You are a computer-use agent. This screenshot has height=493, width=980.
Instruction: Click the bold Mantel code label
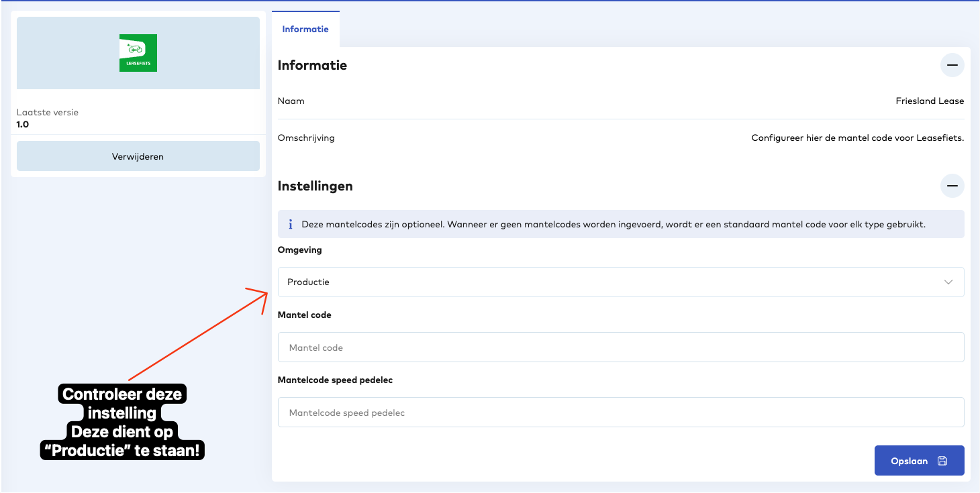click(304, 315)
